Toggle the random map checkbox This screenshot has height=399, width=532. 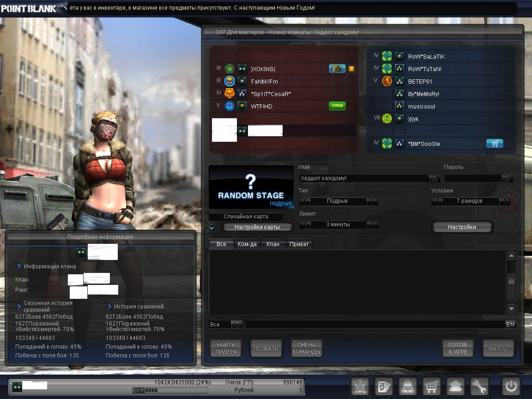pyautogui.click(x=212, y=228)
